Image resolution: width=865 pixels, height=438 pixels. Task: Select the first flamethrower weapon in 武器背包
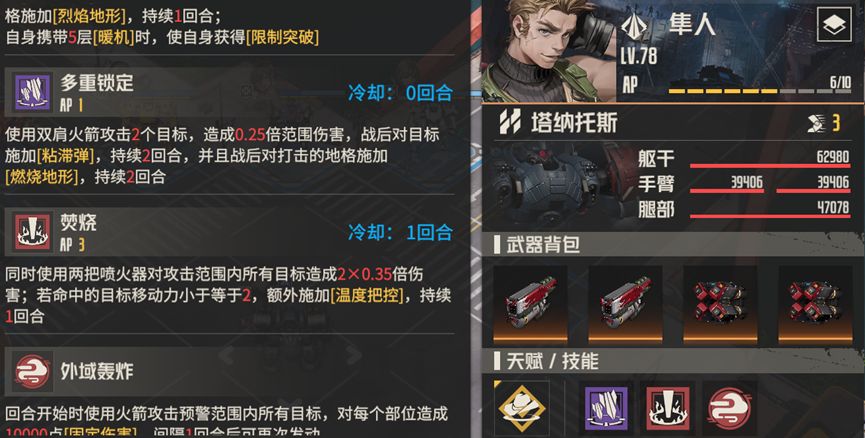click(530, 304)
